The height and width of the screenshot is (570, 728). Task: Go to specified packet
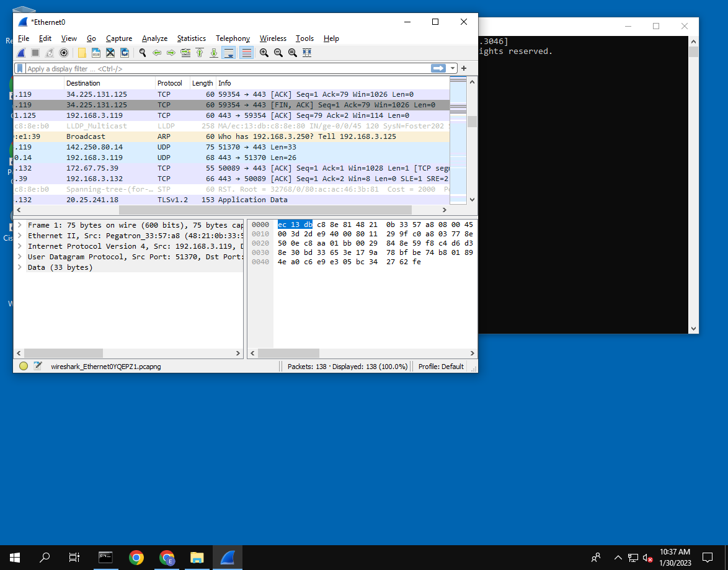[x=185, y=53]
